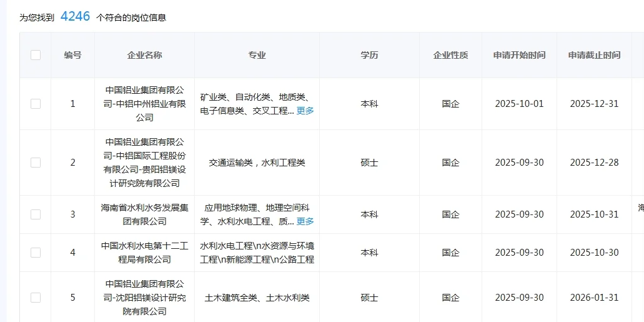Click deadline date 2025-12-31
The height and width of the screenshot is (322, 644).
(x=594, y=104)
